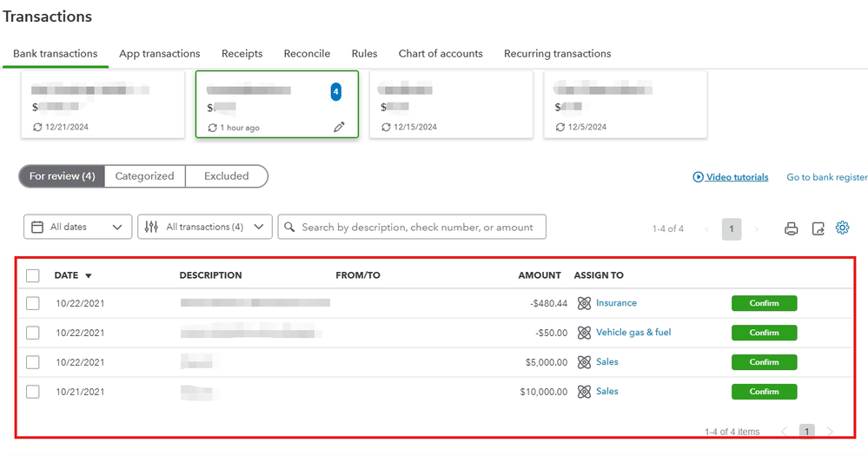
Task: Click the print icon above the table
Action: (791, 228)
